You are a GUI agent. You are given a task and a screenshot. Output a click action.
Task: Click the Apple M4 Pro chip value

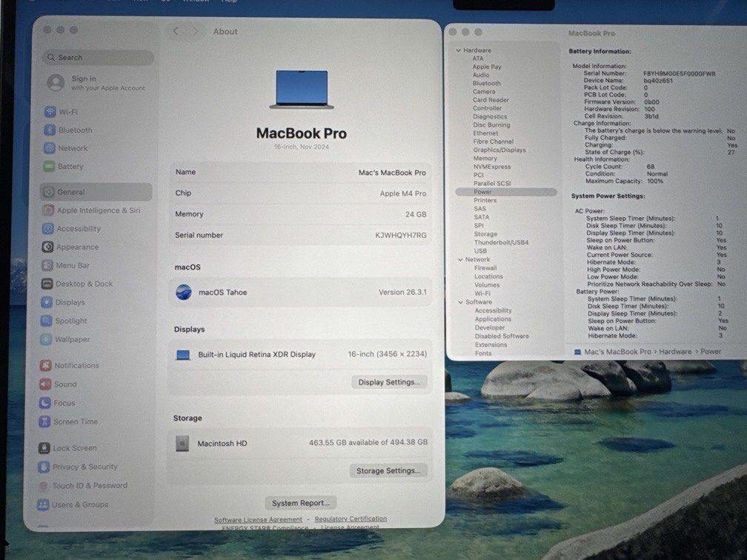tap(403, 193)
